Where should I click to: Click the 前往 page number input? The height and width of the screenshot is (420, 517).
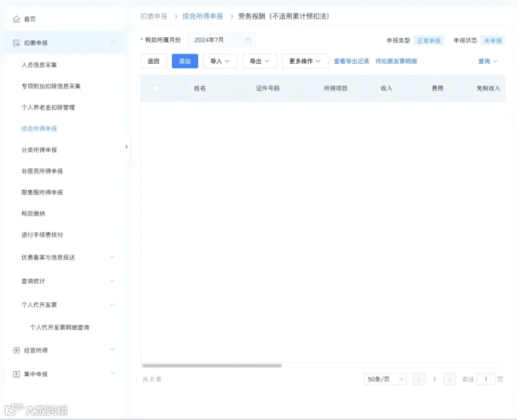tap(486, 379)
